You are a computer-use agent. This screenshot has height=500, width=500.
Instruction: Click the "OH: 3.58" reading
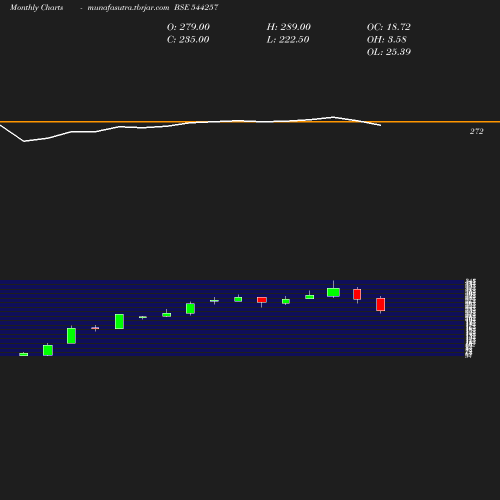click(387, 39)
